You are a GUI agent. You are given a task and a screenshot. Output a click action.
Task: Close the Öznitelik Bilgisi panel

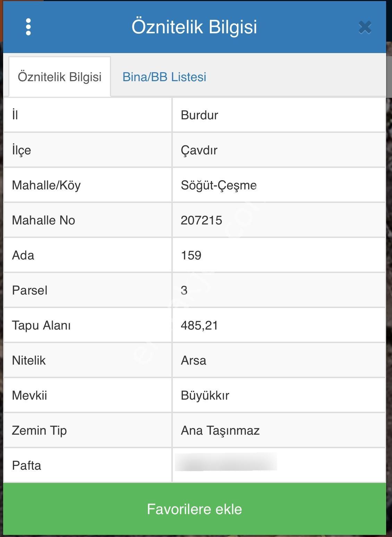tap(365, 27)
